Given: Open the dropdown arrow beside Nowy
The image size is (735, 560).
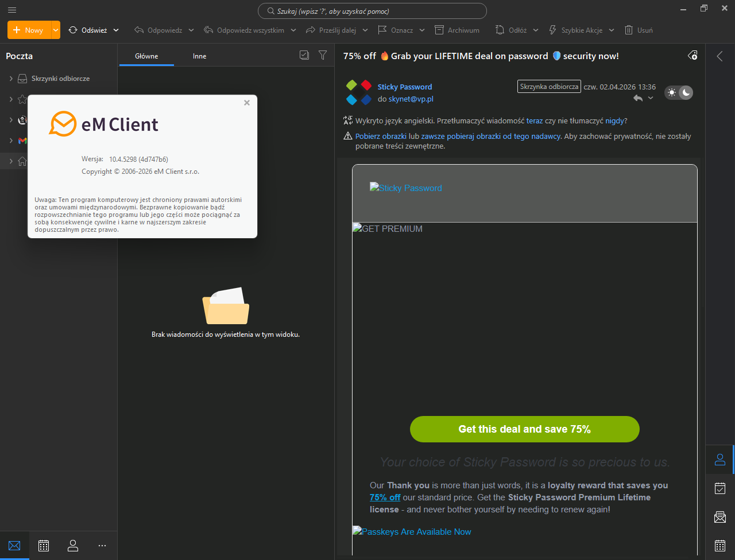Looking at the screenshot, I should coord(56,30).
